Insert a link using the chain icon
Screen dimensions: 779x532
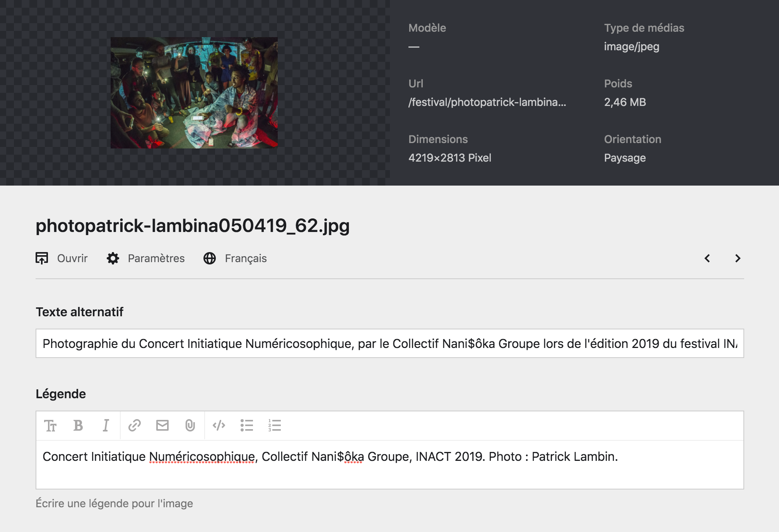tap(134, 426)
